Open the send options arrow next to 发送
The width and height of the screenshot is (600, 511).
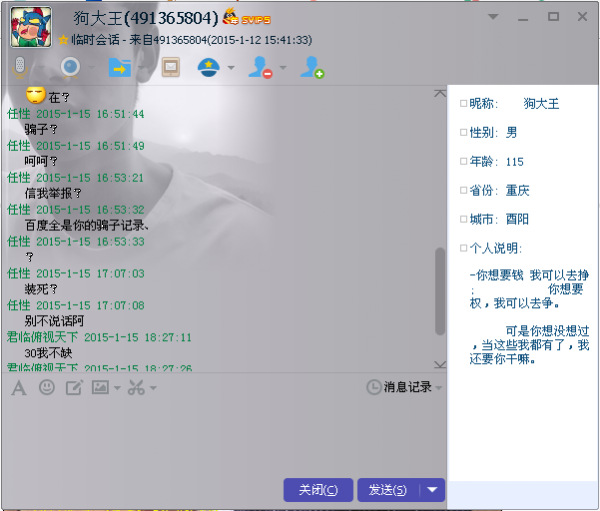432,490
